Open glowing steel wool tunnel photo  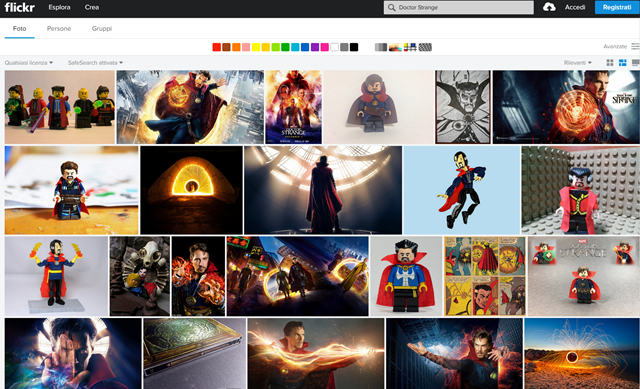[x=191, y=190]
